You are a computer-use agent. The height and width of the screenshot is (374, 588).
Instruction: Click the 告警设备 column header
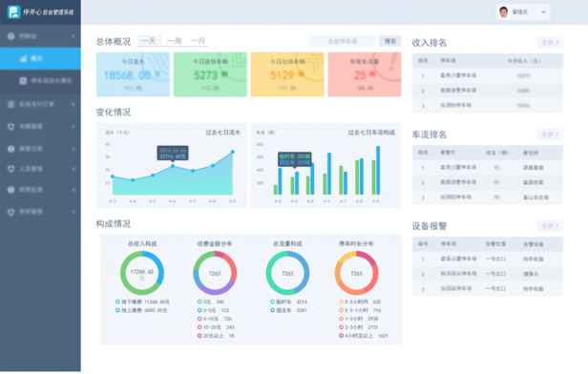[534, 244]
